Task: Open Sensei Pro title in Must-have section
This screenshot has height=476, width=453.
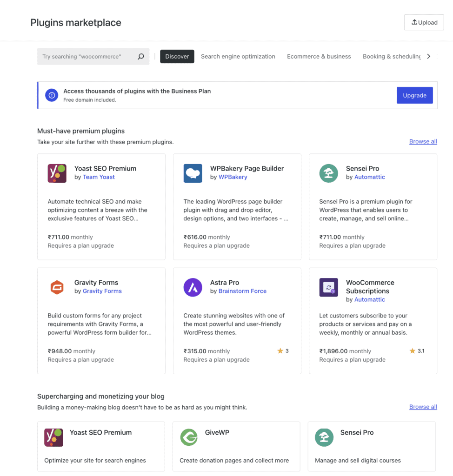Action: click(362, 168)
